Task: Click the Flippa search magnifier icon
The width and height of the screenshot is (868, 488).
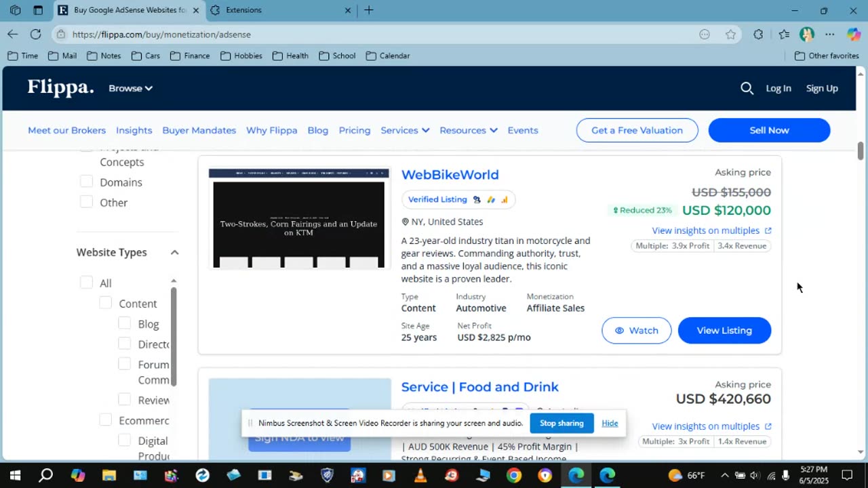Action: tap(747, 88)
